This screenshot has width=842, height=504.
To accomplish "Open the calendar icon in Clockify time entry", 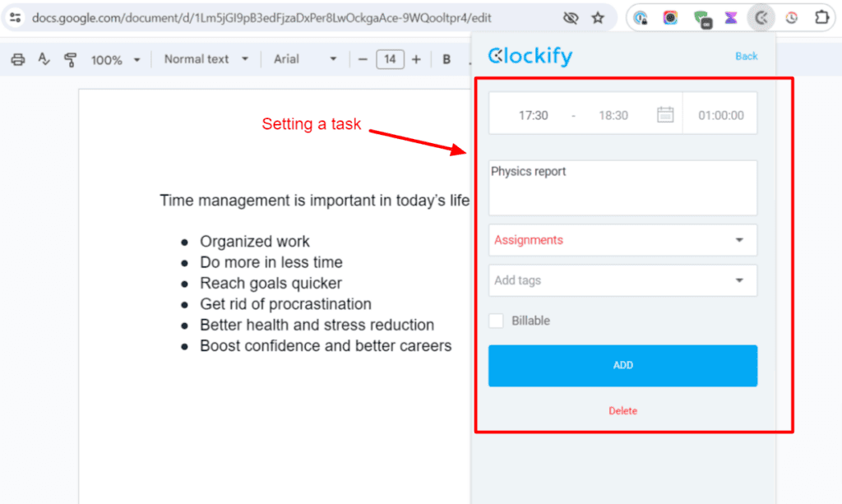I will pyautogui.click(x=665, y=115).
